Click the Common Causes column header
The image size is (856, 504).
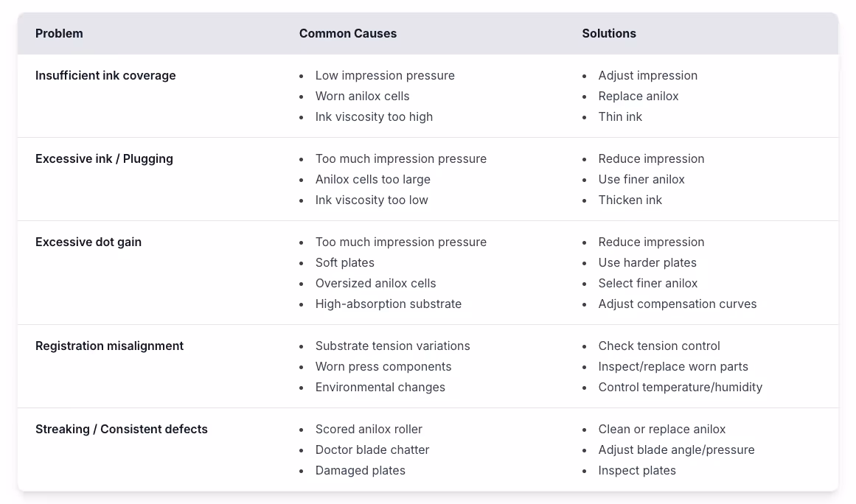pos(347,34)
